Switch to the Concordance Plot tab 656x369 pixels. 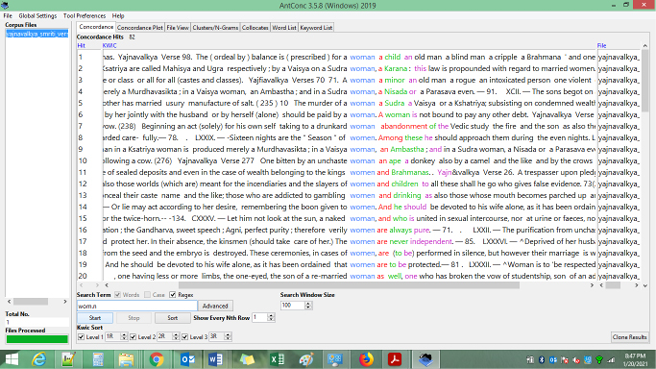(x=140, y=28)
